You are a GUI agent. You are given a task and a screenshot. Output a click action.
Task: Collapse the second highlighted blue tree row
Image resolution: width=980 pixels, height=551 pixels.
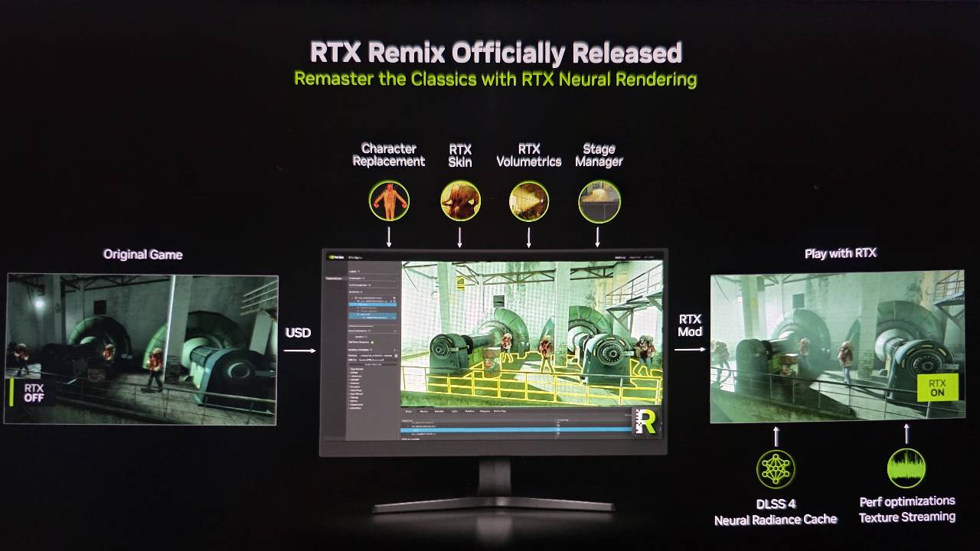(x=354, y=315)
